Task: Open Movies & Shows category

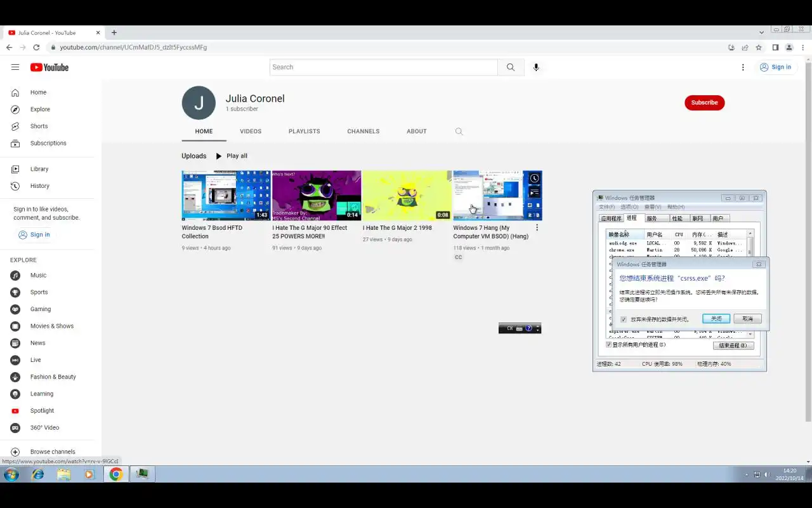Action: click(x=51, y=326)
